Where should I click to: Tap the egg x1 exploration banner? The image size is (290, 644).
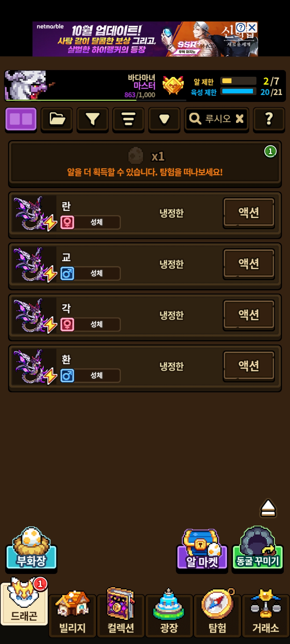(x=145, y=163)
